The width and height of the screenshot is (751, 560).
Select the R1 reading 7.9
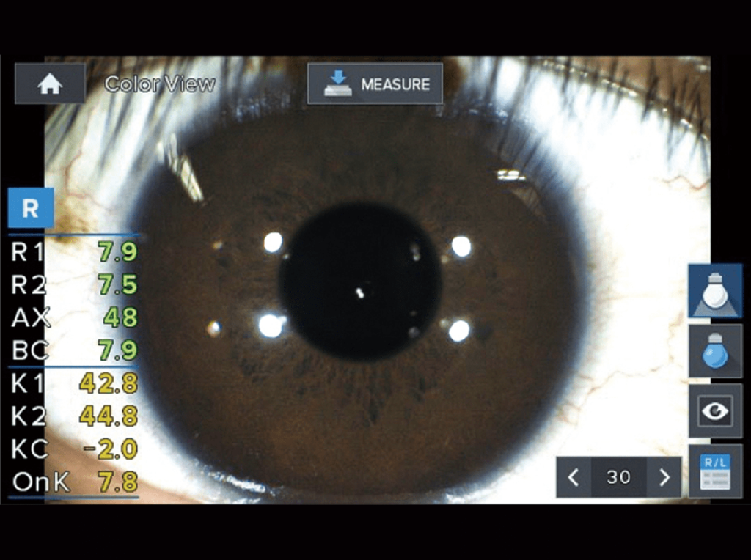[x=117, y=252]
